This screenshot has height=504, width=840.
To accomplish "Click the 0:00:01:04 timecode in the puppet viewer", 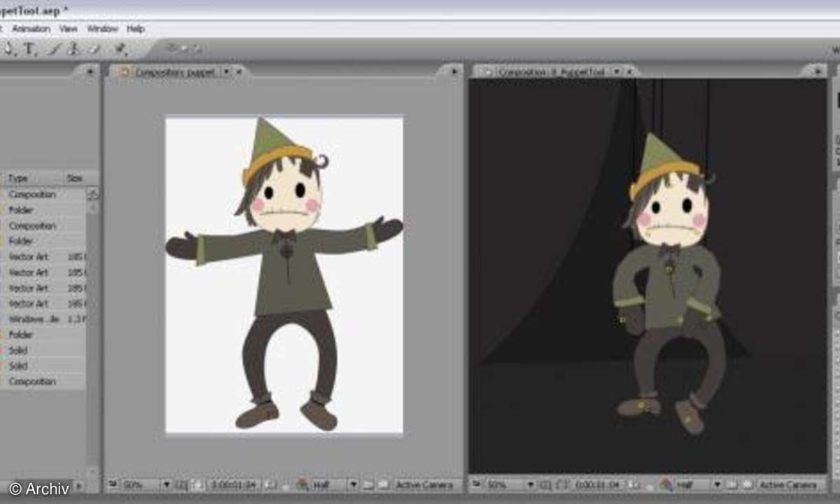I will [234, 484].
